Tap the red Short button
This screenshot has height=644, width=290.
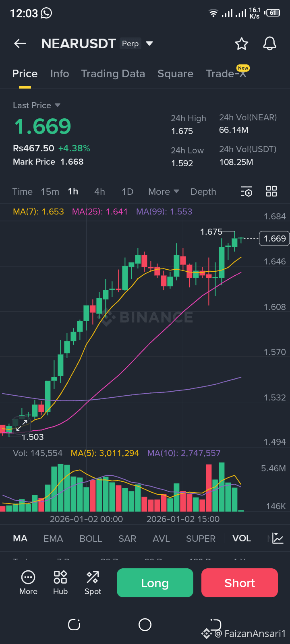coord(240,583)
